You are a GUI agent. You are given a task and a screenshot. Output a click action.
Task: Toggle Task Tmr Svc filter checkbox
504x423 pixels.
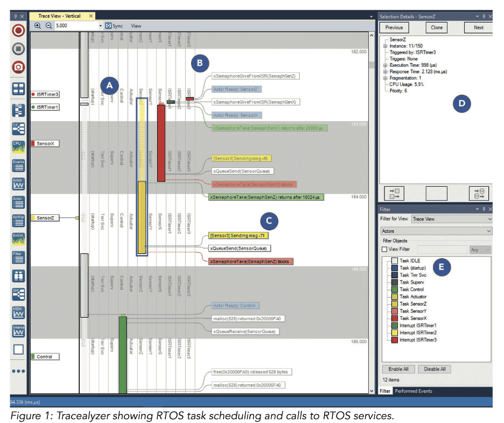pos(395,275)
